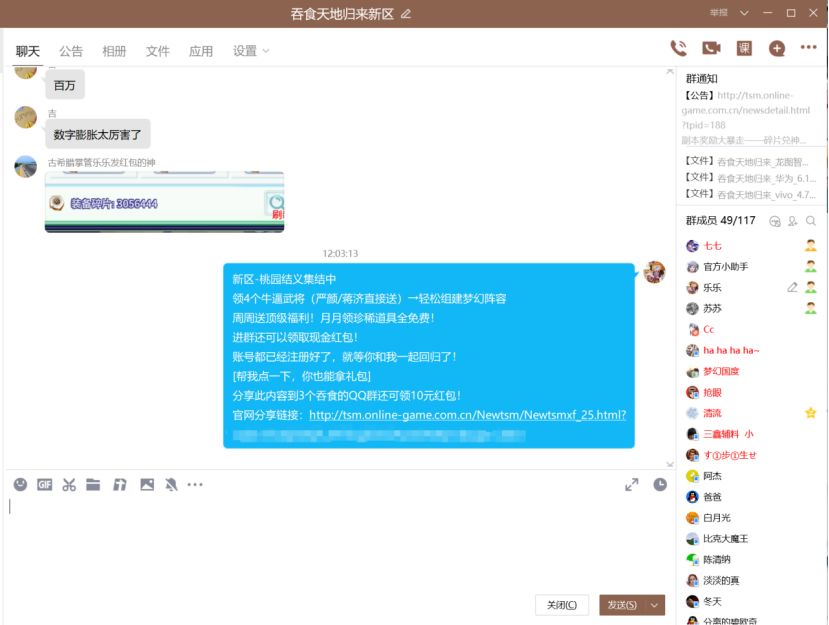Open the 装备碎片 screenshot image
Viewport: 829px width, 625px height.
point(164,201)
